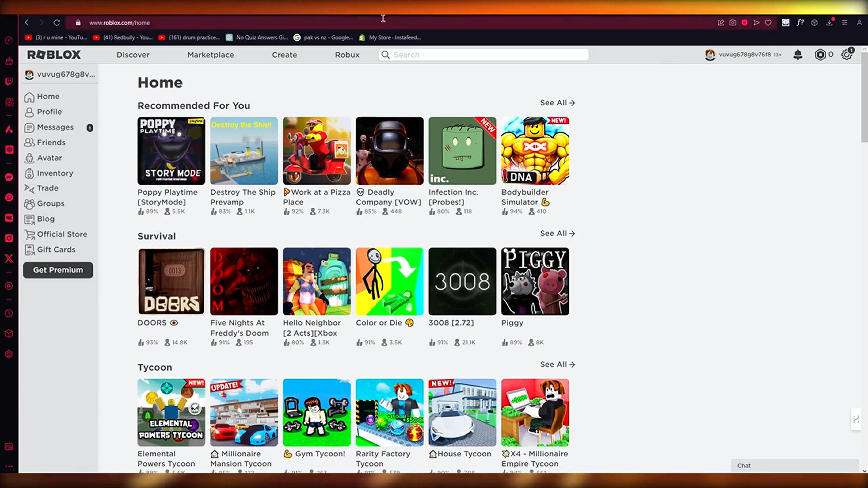
Task: Click the Roblox logo
Action: pyautogui.click(x=54, y=55)
